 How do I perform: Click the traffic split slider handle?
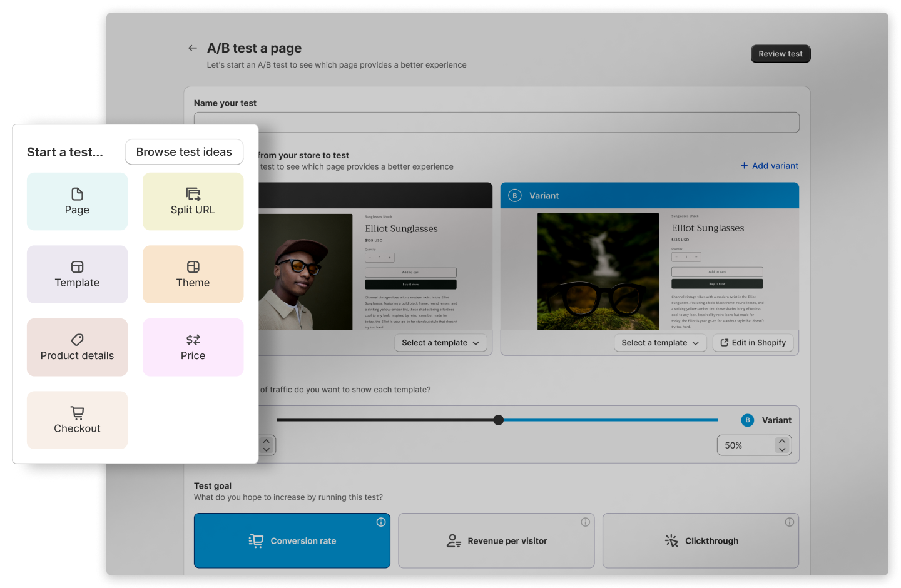pos(498,420)
